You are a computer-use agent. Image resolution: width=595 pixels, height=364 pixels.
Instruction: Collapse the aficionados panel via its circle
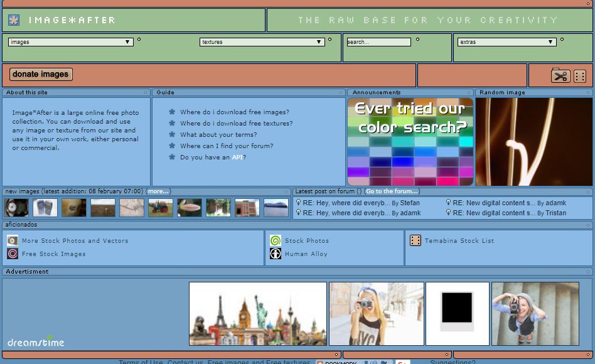pyautogui.click(x=588, y=225)
